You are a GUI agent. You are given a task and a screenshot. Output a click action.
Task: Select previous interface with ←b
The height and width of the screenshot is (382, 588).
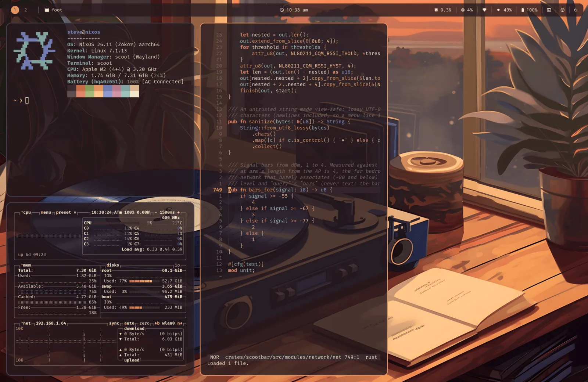point(157,323)
